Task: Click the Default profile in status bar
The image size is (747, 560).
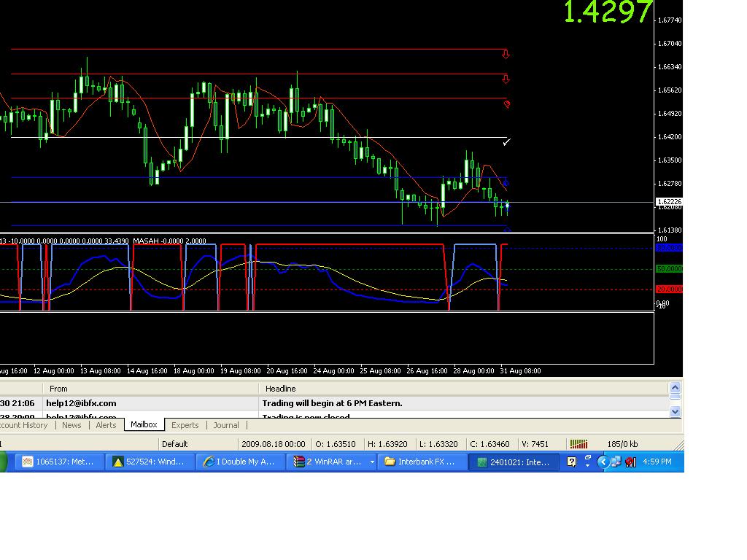Action: [174, 444]
